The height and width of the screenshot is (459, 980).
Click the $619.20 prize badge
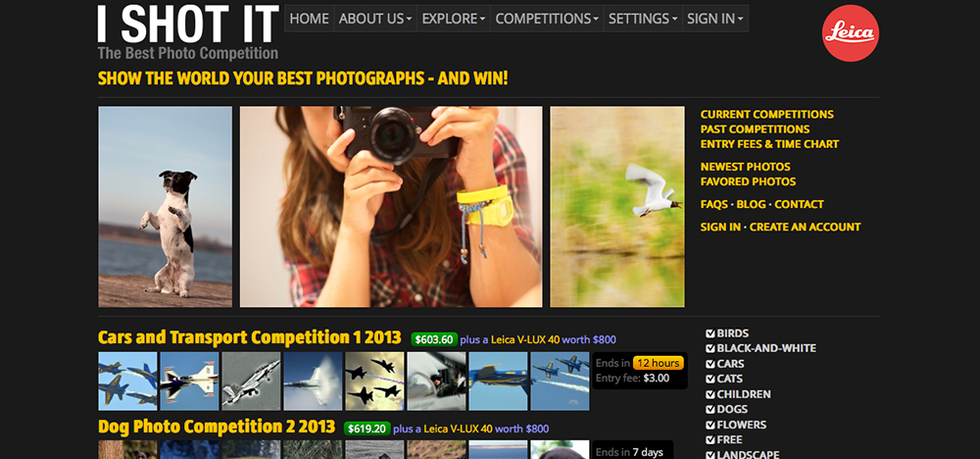point(367,429)
